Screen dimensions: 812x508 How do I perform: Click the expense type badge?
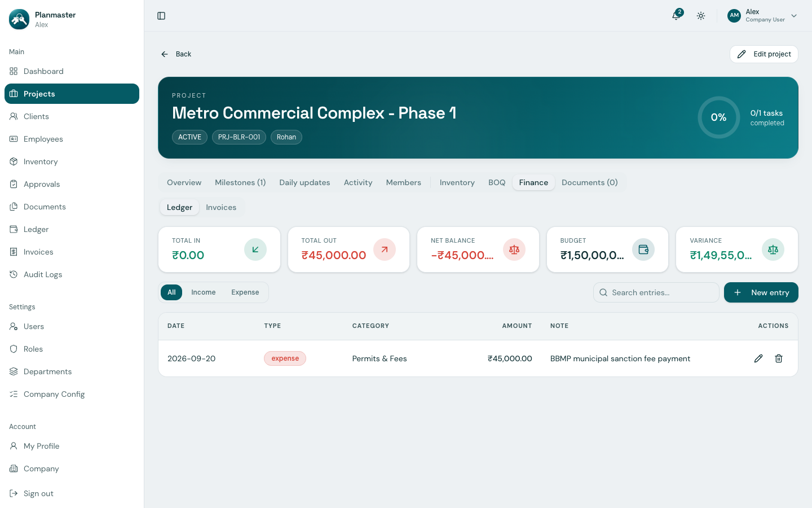click(x=285, y=358)
